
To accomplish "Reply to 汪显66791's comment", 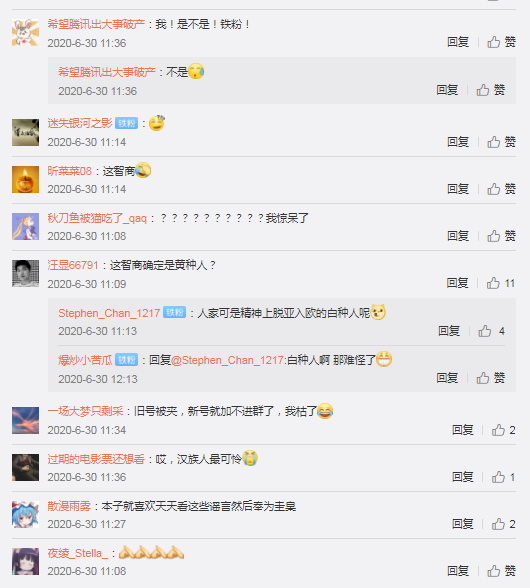I will (457, 283).
